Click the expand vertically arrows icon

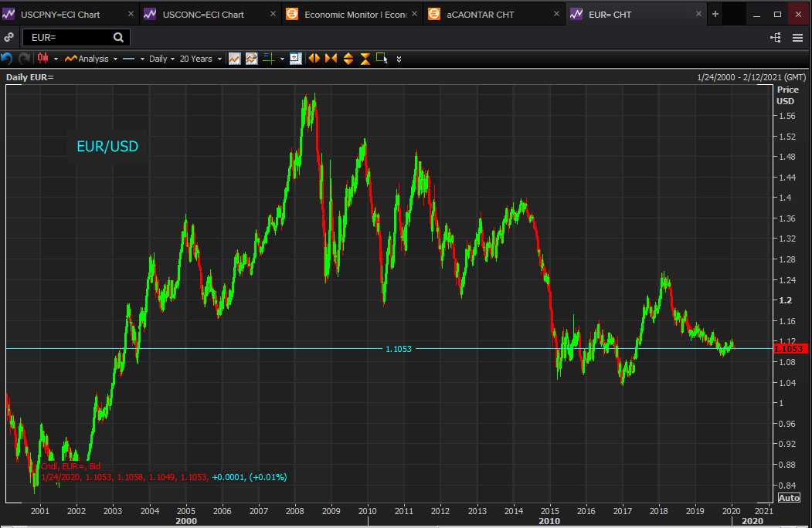[348, 59]
